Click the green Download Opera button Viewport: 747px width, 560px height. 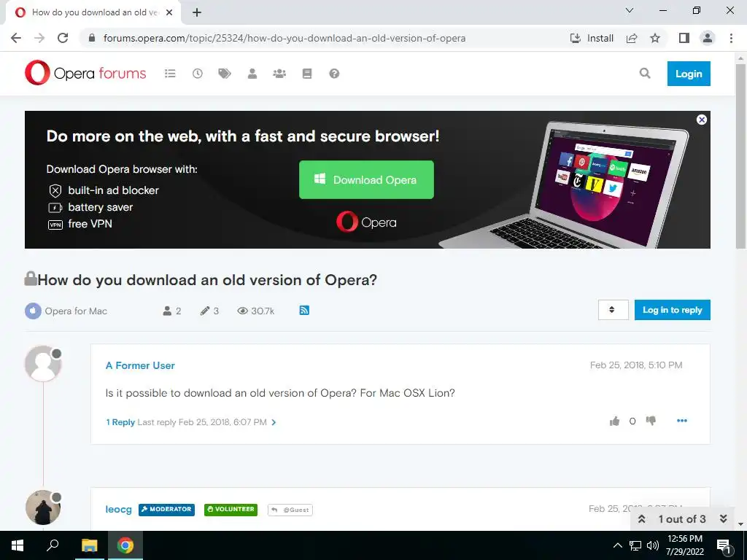[x=366, y=179]
